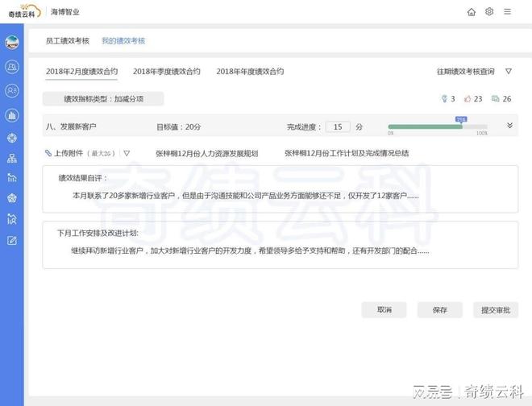Open the edit note sidebar icon
The height and width of the screenshot is (406, 532).
(x=12, y=241)
